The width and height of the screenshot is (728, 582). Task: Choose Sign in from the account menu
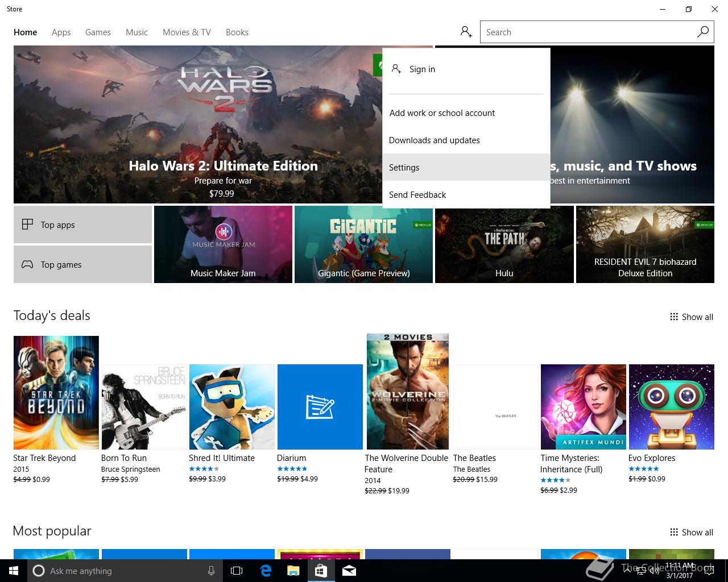click(x=466, y=69)
